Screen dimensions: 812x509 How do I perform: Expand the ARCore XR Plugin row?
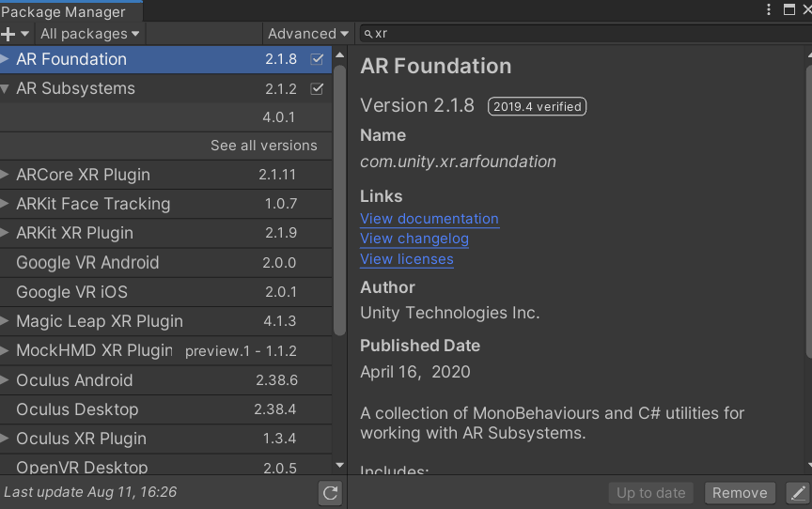[5, 175]
